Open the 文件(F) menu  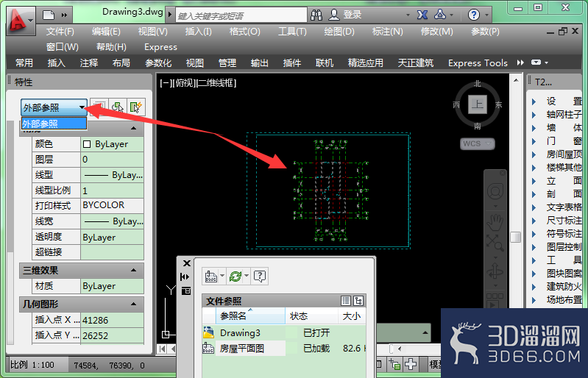pos(60,32)
